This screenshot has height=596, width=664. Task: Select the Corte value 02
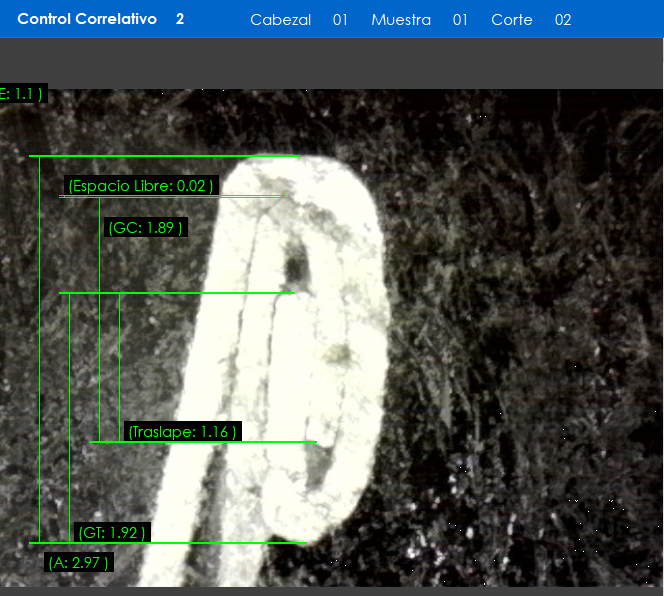click(x=563, y=20)
